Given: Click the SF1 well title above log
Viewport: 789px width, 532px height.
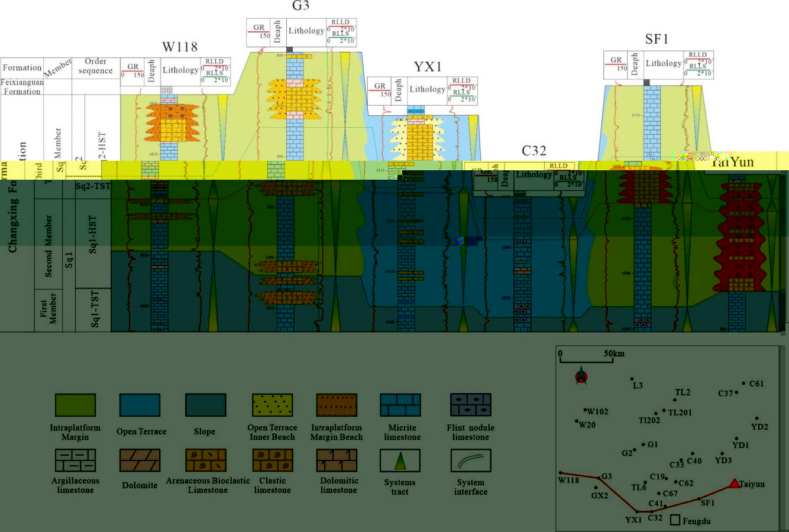Looking at the screenshot, I should [657, 40].
